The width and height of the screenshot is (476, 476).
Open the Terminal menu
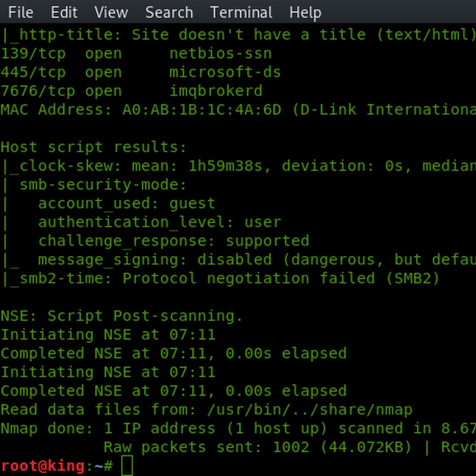point(241,13)
